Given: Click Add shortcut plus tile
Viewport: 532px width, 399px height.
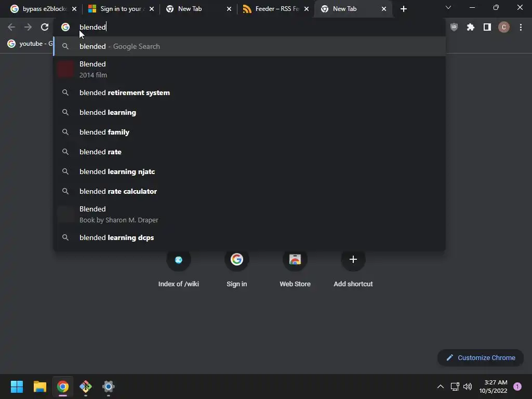Looking at the screenshot, I should pos(353,269).
